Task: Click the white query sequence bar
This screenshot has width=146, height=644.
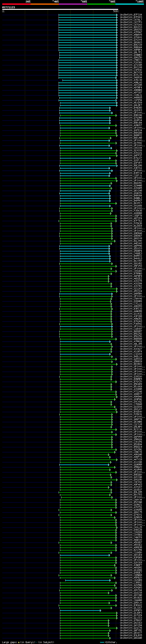Action: [60, 9]
